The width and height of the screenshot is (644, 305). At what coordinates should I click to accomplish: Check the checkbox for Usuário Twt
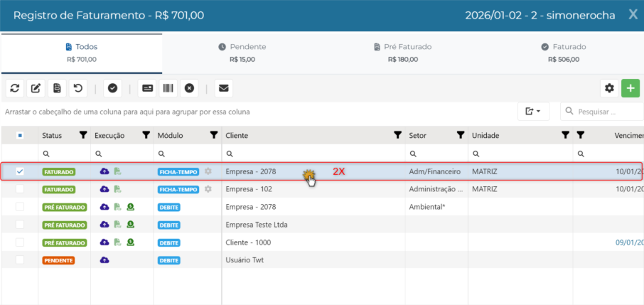[19, 260]
